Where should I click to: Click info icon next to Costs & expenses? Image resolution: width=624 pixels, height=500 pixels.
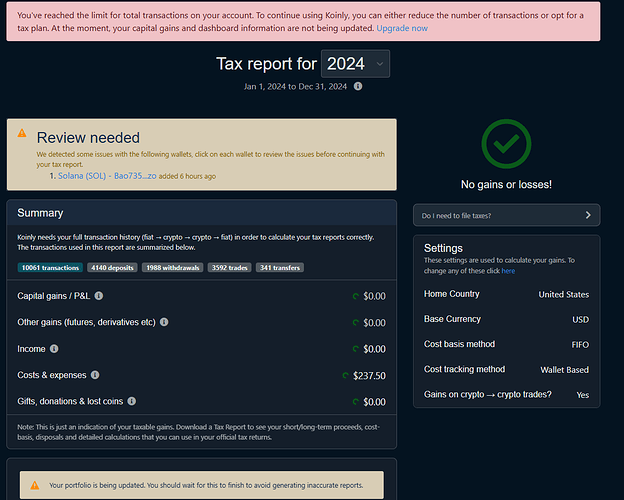tap(95, 375)
